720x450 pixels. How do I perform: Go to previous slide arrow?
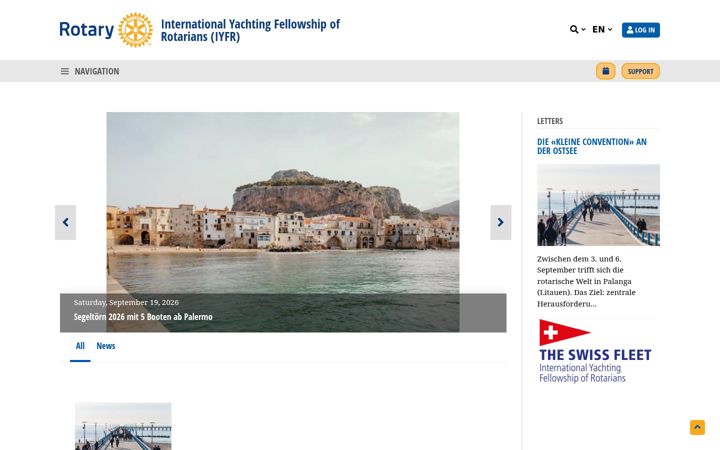[65, 222]
